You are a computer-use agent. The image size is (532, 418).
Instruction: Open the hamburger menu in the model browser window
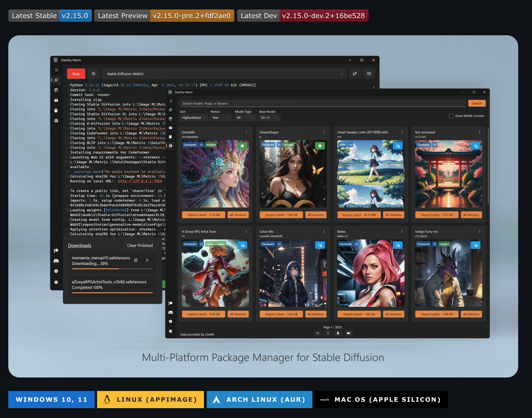171,101
